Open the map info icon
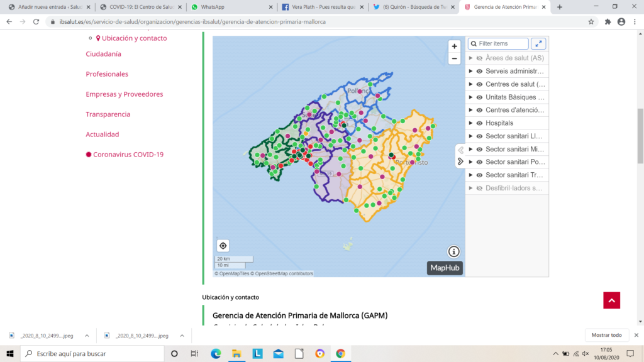Image resolution: width=644 pixels, height=362 pixels. click(453, 251)
